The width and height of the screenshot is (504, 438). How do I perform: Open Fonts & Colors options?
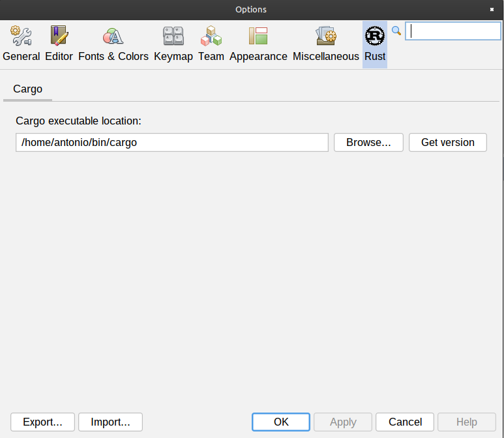(113, 44)
